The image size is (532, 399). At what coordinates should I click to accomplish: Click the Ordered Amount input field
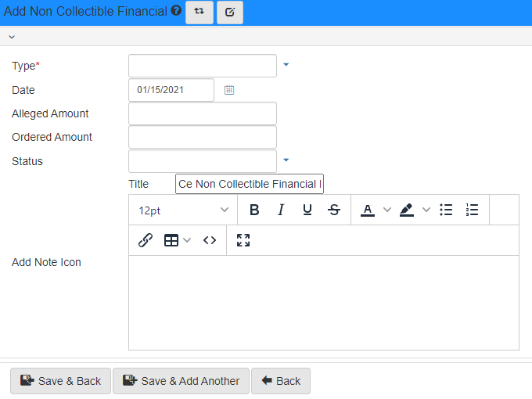click(203, 137)
